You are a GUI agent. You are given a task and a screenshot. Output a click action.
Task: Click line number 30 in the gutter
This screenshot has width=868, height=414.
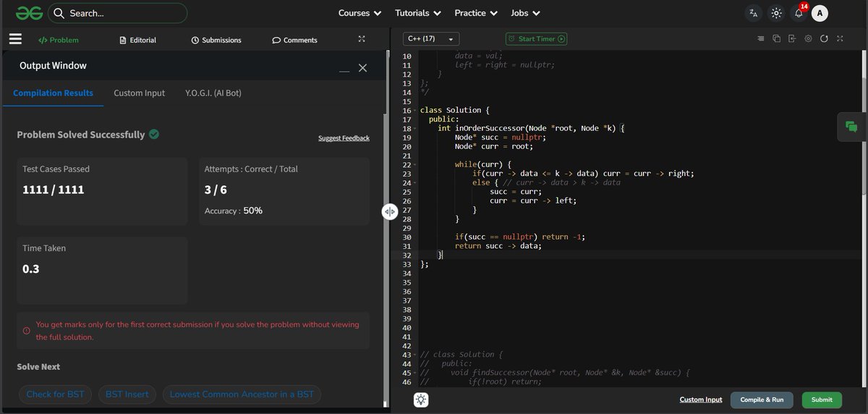coord(407,237)
